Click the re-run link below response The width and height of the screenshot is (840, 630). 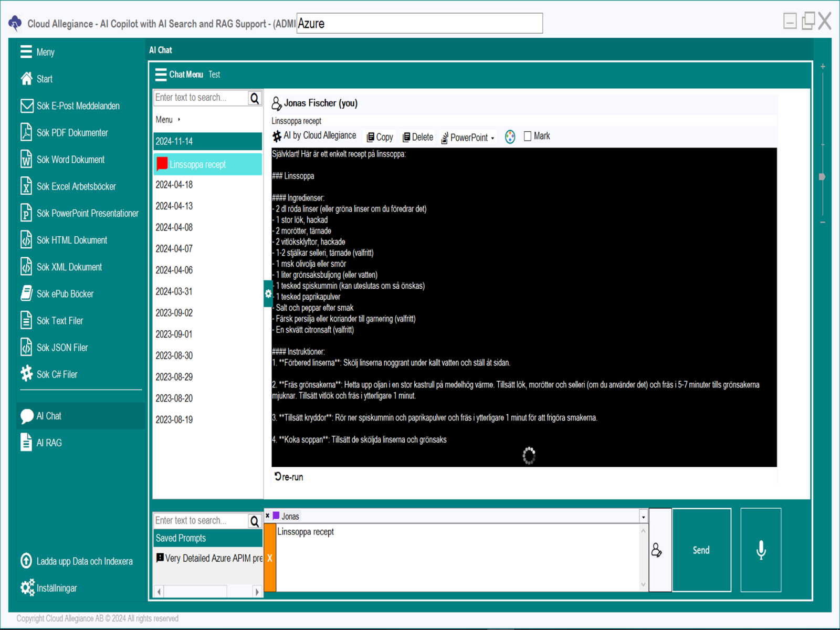tap(289, 477)
